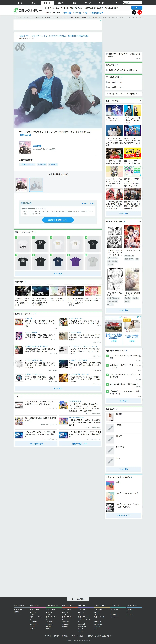Open the 話題の人物 section chevron
156x644 pixels.
tap(117, 409)
